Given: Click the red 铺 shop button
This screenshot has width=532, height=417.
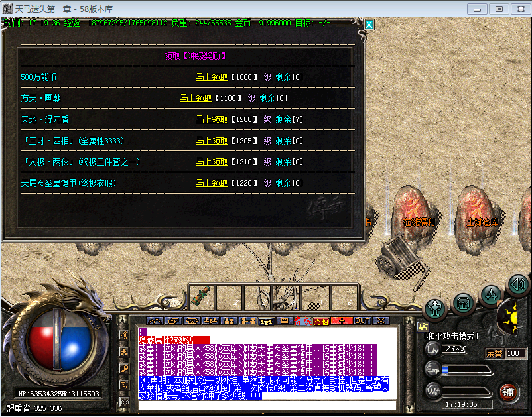Looking at the screenshot, I should (x=508, y=392).
